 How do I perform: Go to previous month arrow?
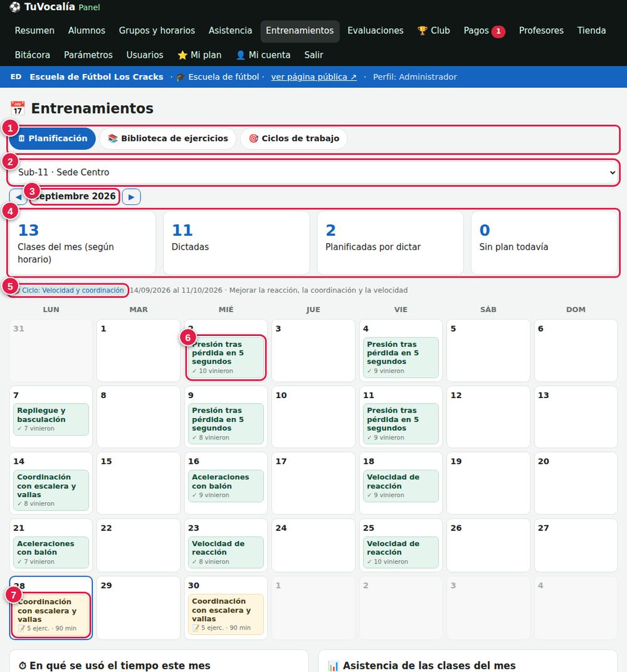[18, 197]
